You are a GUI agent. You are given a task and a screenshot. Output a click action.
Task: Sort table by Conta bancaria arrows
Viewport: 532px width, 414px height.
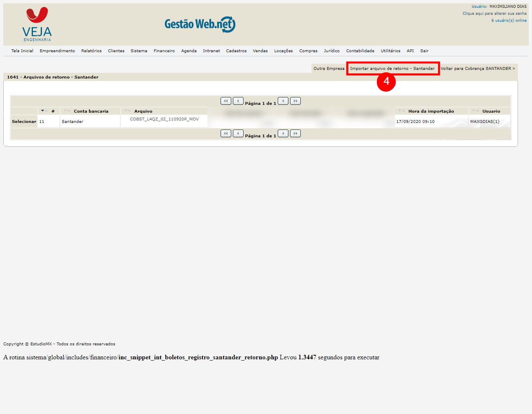tap(67, 111)
